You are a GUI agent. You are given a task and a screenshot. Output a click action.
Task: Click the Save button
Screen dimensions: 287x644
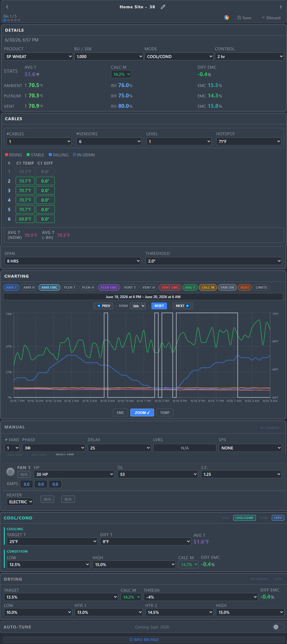click(244, 18)
